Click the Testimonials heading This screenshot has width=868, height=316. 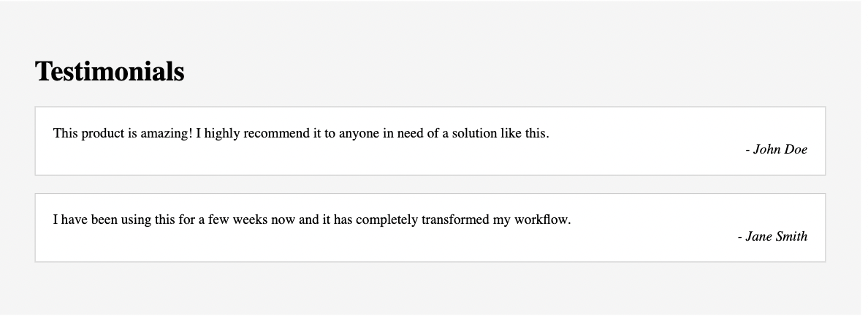(x=110, y=72)
